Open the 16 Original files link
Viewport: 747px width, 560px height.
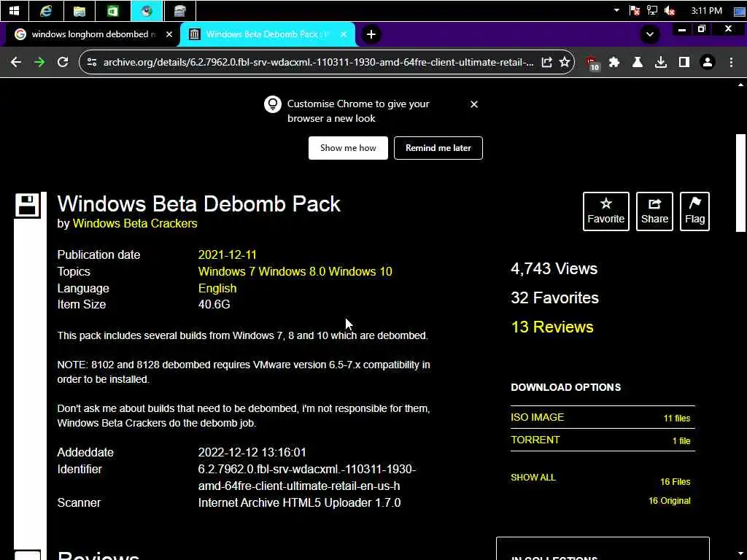pos(670,501)
